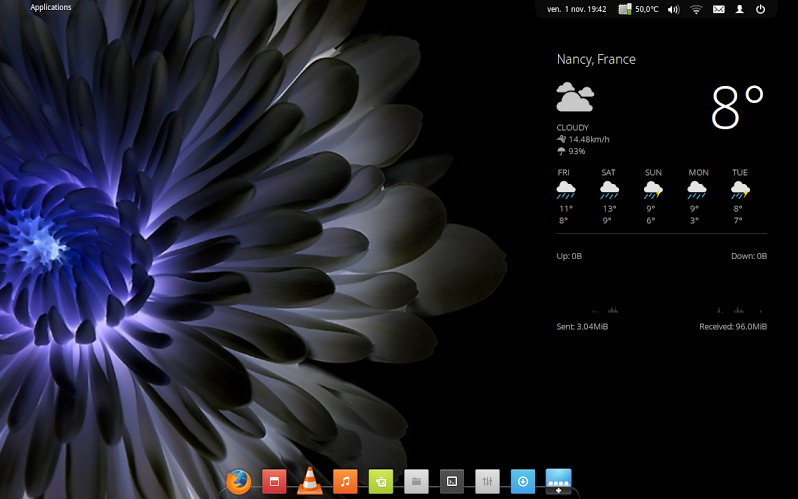Click Saturday's 13° high temperature
798x499 pixels.
[610, 209]
